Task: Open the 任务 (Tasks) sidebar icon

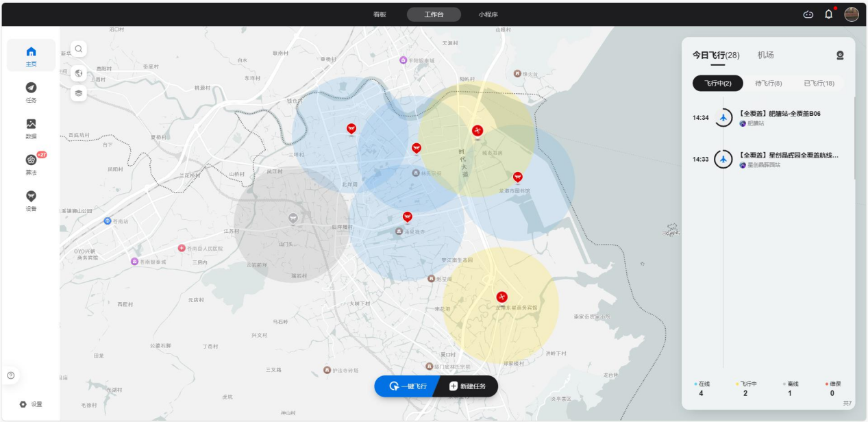Action: (x=31, y=91)
